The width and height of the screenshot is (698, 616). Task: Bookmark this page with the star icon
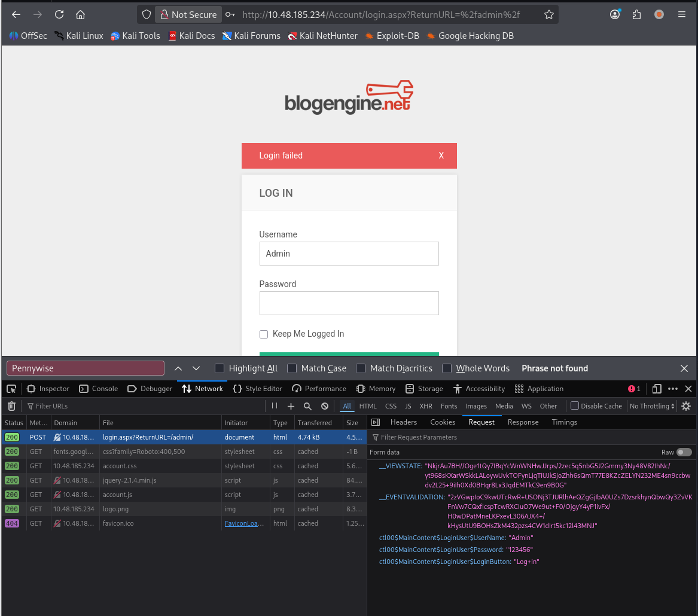click(x=548, y=15)
